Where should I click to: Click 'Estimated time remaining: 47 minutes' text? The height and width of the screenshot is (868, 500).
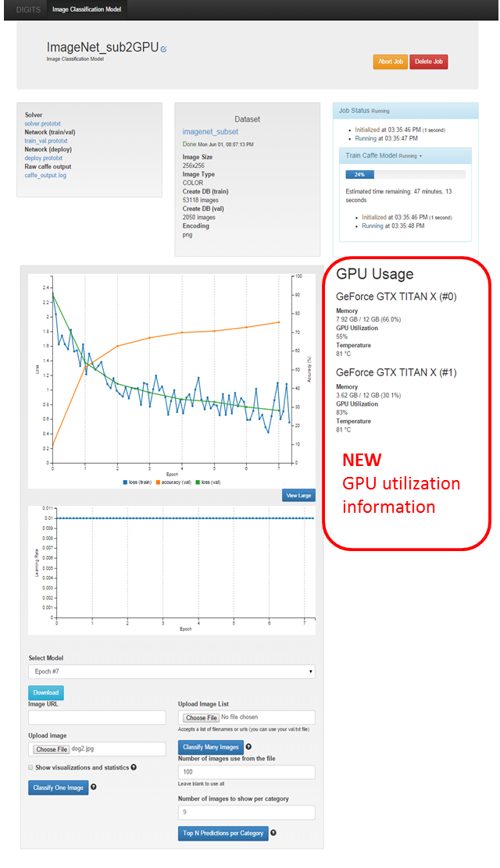coord(398,195)
